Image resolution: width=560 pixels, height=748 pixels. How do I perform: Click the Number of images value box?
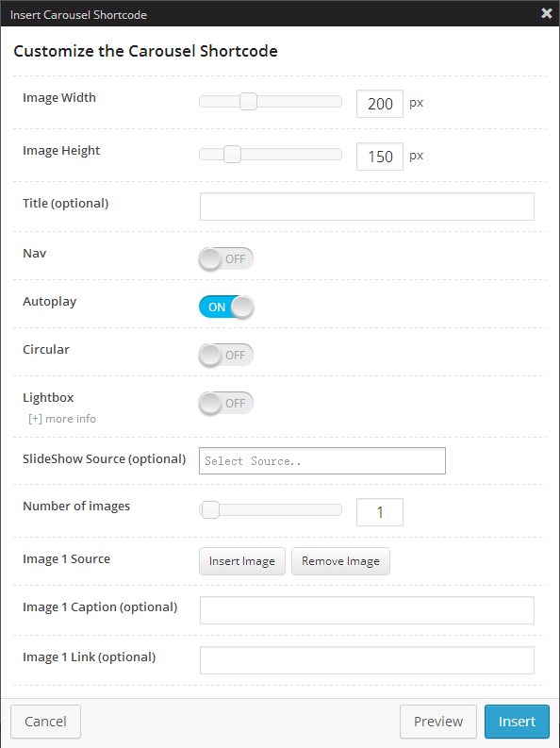coord(380,512)
